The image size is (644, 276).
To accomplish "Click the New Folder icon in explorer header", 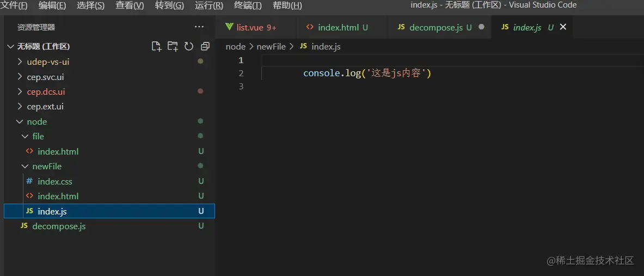I will 173,46.
